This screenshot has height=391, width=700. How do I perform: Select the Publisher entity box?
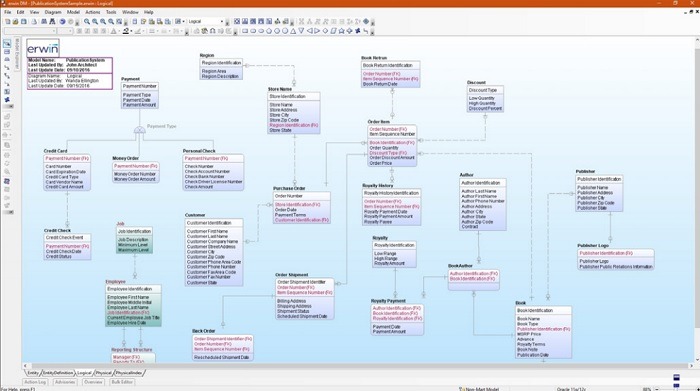[x=599, y=193]
